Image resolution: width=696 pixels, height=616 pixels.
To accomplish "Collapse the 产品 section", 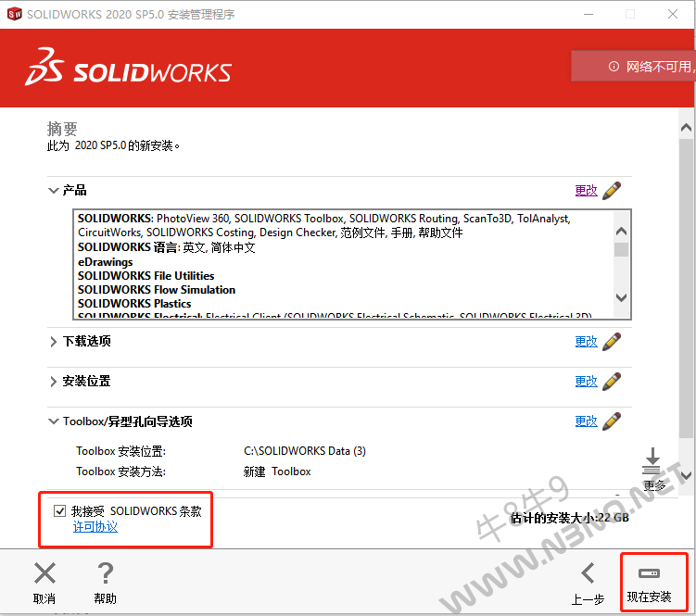I will pyautogui.click(x=53, y=191).
